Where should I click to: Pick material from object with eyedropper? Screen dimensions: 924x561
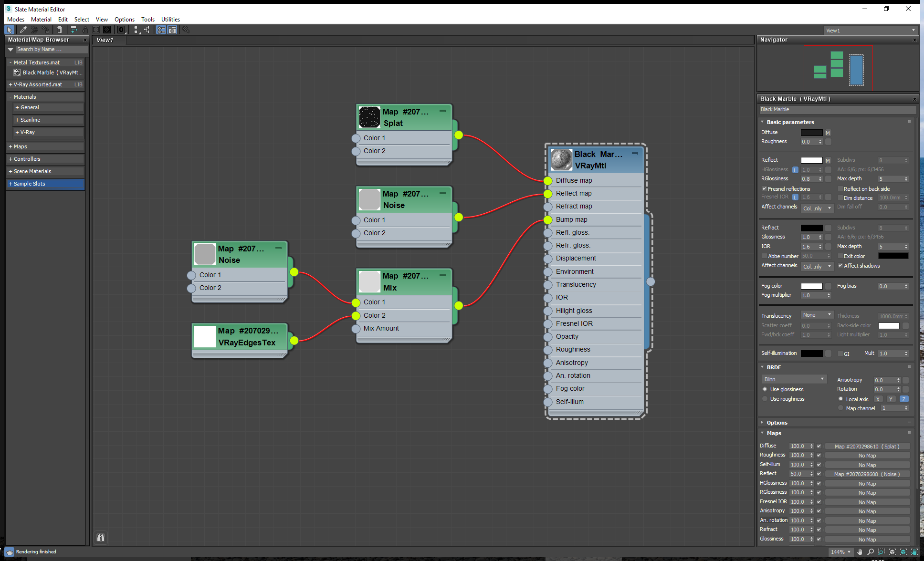(23, 30)
